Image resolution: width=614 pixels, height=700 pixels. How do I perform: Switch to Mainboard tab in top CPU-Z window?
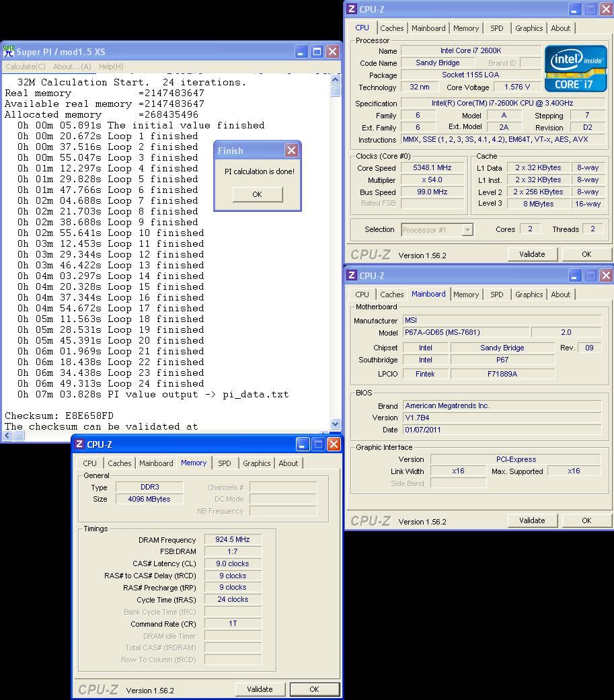[428, 28]
